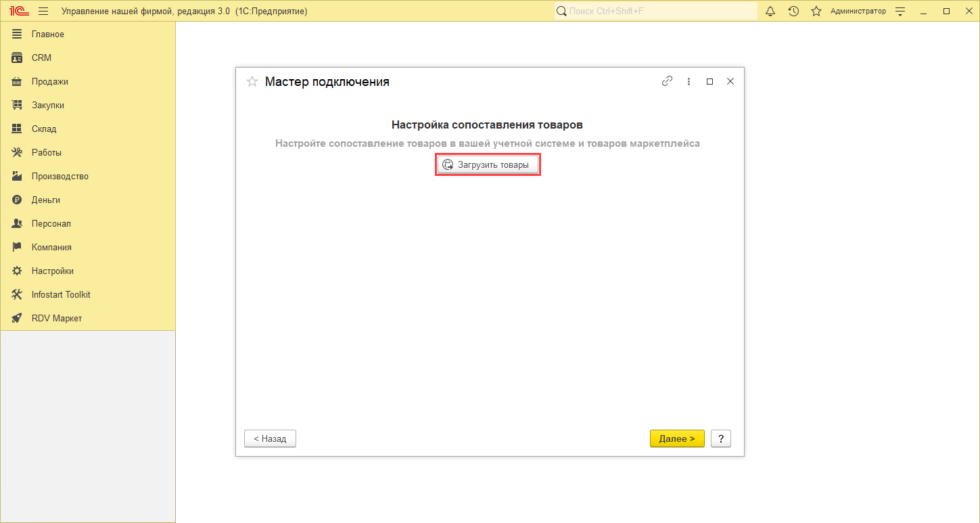This screenshot has height=523, width=980.
Task: Open the hamburger main menu
Action: tap(43, 12)
